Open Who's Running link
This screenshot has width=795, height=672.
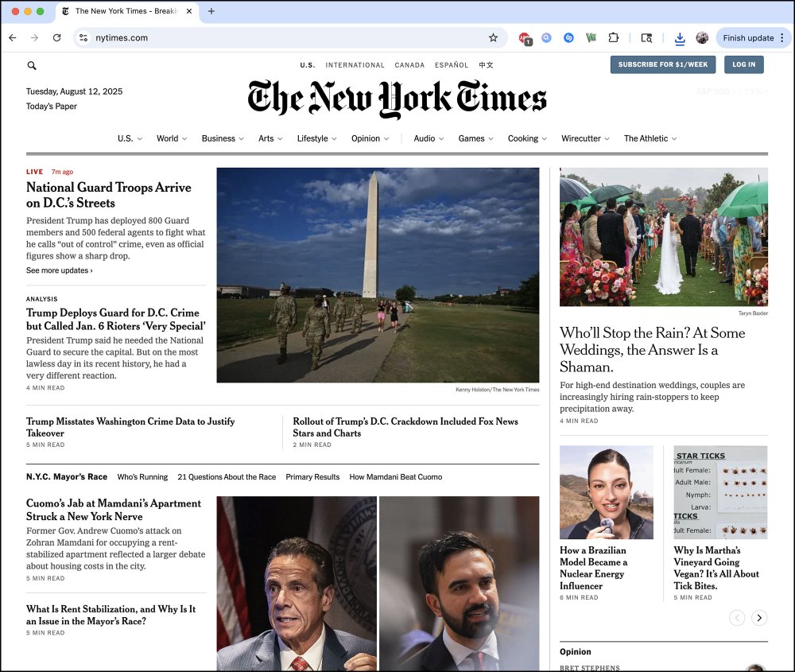142,476
